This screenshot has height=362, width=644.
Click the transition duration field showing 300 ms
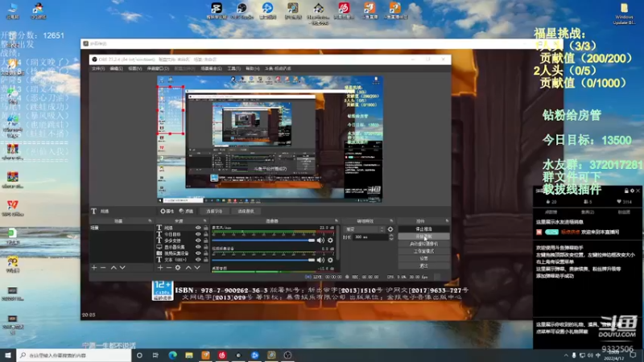click(369, 237)
